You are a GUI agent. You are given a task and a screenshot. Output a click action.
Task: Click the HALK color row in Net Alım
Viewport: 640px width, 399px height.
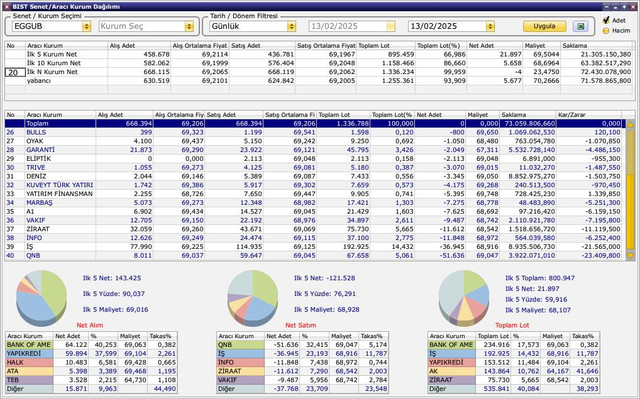pyautogui.click(x=29, y=362)
